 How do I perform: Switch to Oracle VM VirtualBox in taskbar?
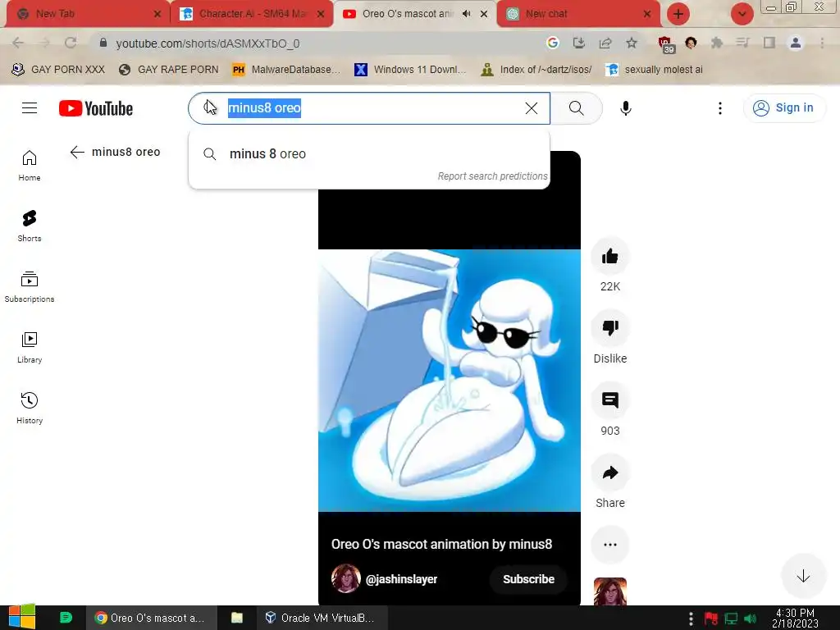(x=322, y=618)
